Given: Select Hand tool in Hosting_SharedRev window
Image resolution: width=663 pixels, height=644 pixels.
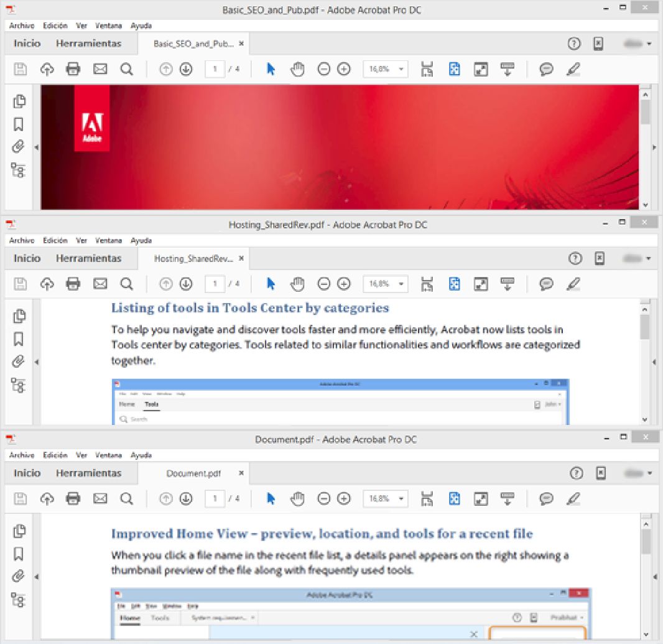Looking at the screenshot, I should click(297, 284).
